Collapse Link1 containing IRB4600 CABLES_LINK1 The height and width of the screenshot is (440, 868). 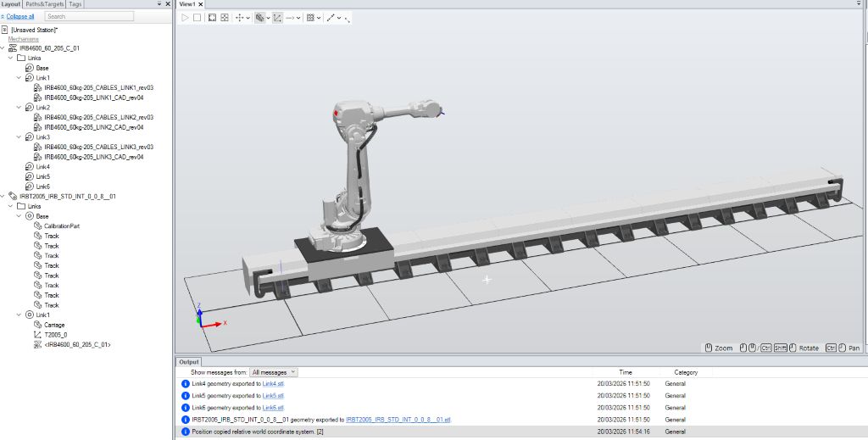click(19, 78)
